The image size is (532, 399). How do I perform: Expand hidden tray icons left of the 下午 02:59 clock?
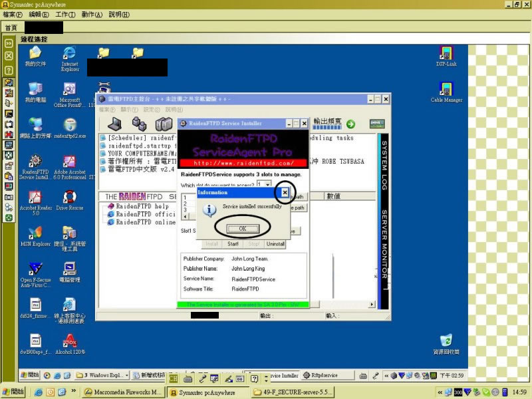(x=386, y=376)
